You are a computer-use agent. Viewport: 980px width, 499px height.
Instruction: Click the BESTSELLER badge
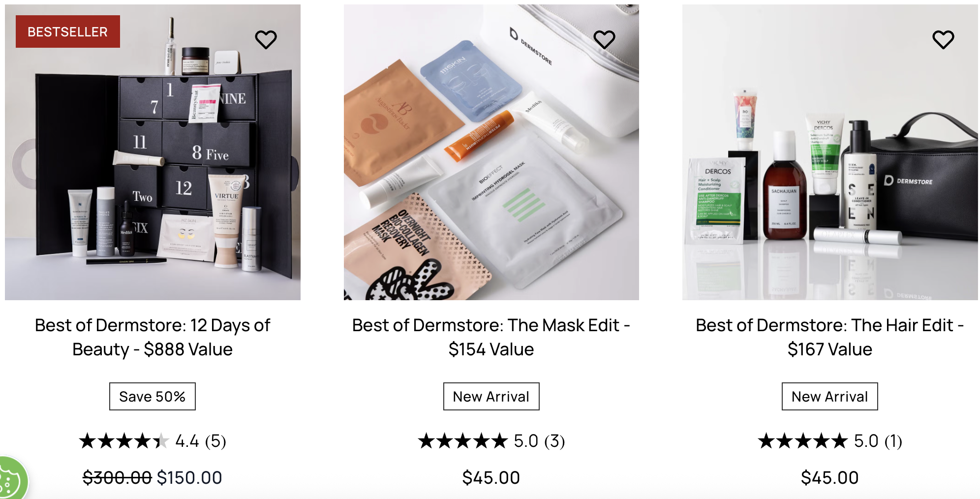point(68,31)
